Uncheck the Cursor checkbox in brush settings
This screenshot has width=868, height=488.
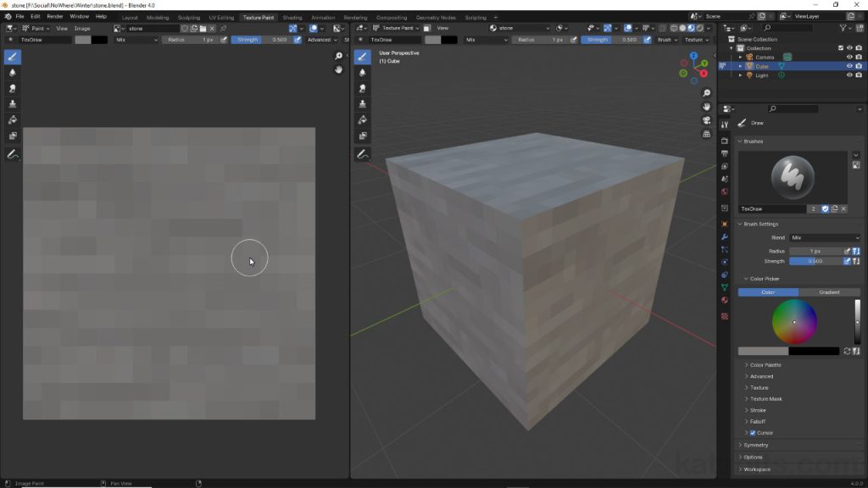tap(754, 432)
